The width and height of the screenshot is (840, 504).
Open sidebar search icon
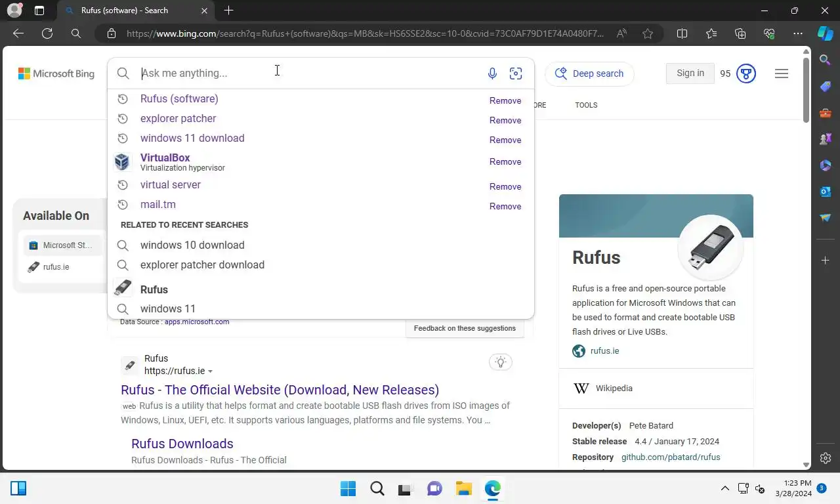click(826, 60)
